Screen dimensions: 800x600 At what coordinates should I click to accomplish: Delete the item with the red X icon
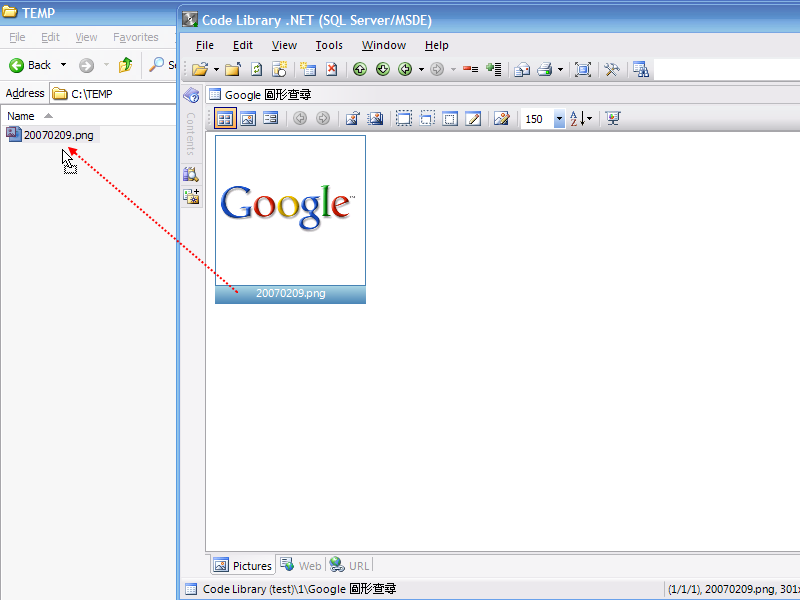click(332, 69)
